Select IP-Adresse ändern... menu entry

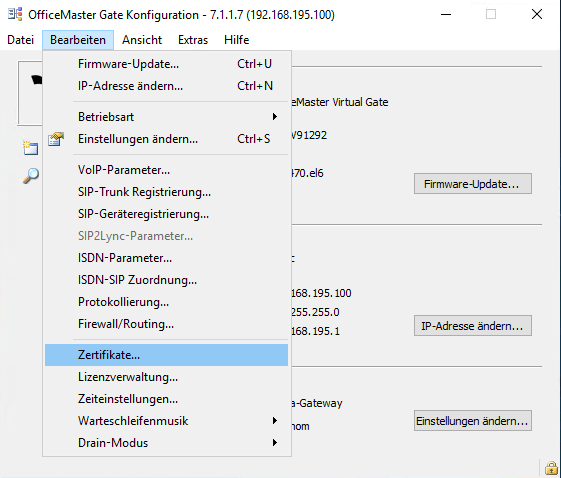point(166,86)
